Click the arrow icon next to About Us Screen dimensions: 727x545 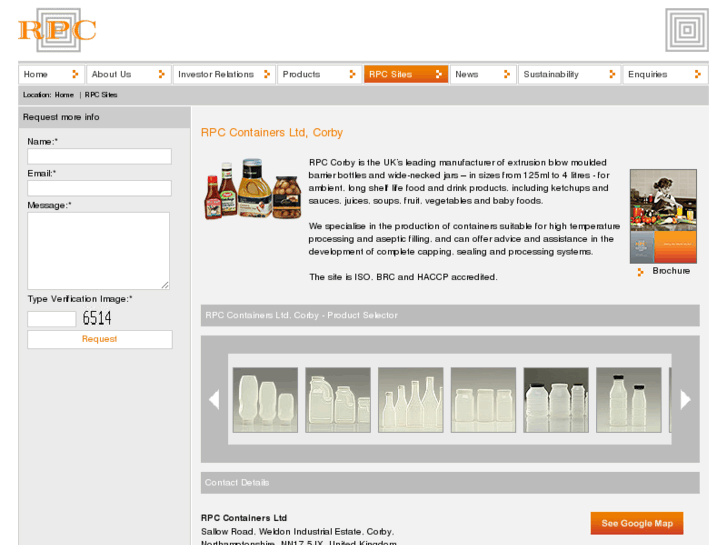click(x=161, y=74)
